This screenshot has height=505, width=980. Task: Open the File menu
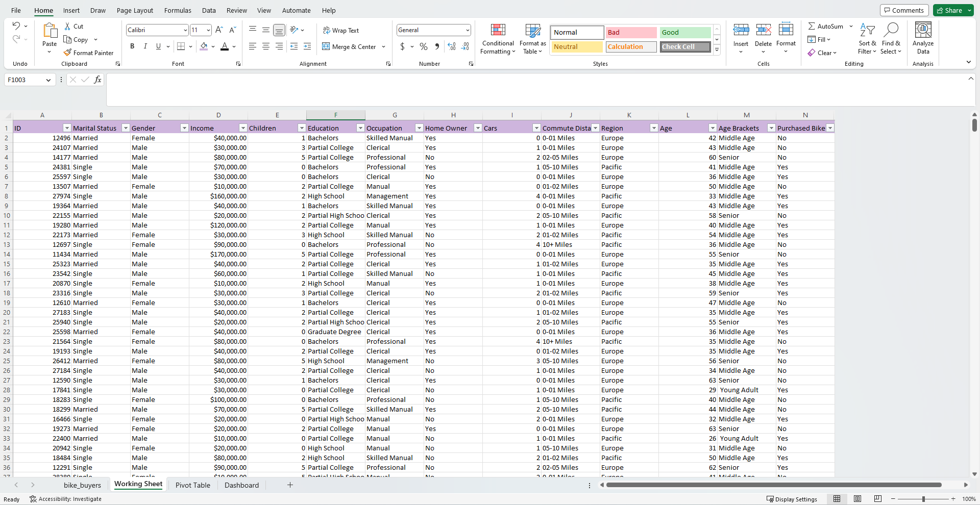pos(16,10)
